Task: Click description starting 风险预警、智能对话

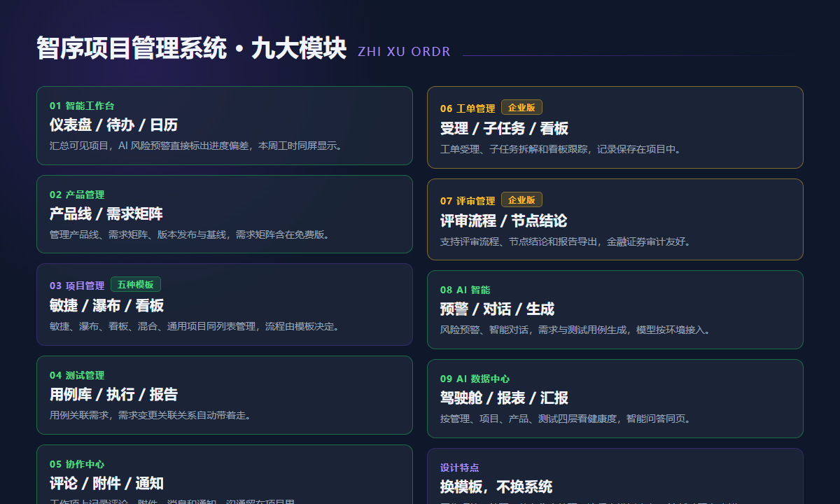Action: tap(575, 330)
